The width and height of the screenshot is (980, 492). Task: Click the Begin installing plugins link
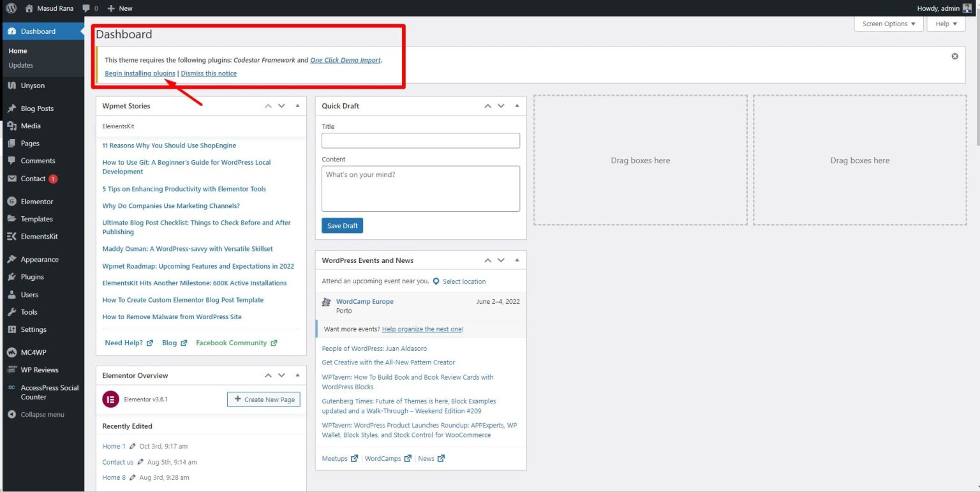[139, 73]
